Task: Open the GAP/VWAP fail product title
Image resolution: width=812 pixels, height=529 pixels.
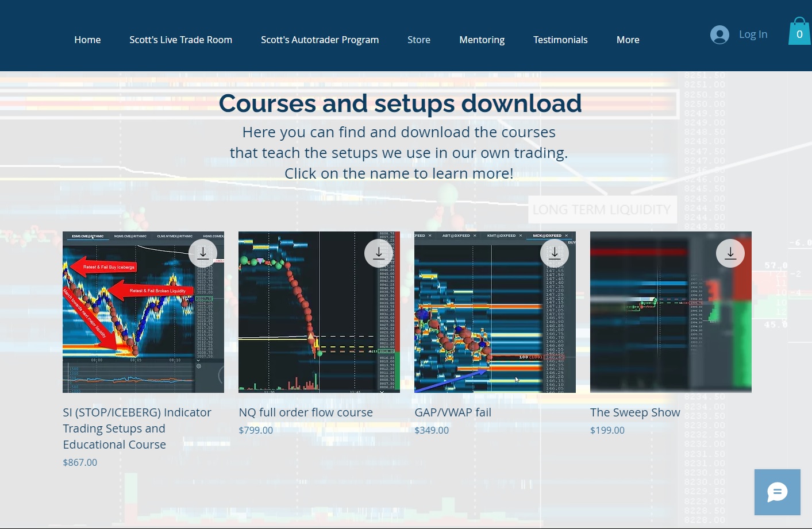Action: click(x=453, y=412)
